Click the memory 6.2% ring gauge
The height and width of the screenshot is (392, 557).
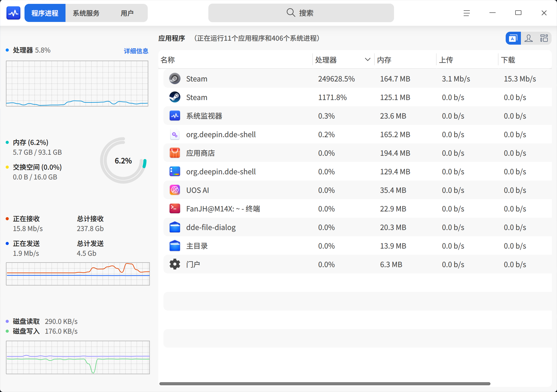pos(123,160)
